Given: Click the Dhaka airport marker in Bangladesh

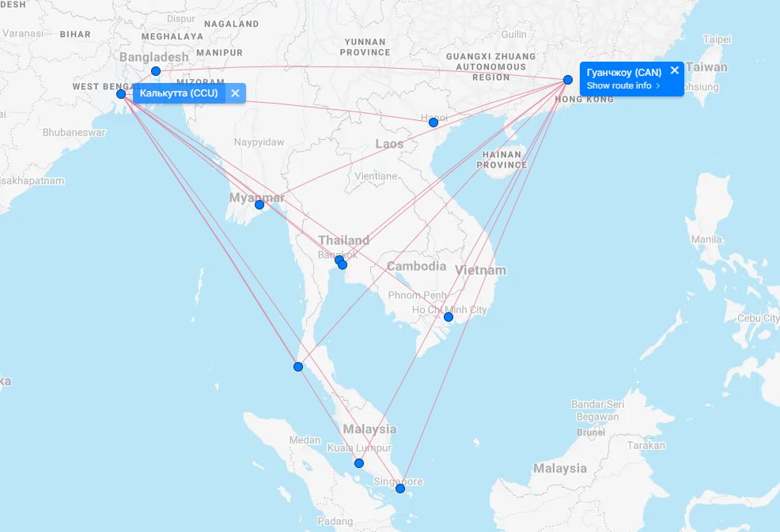Looking at the screenshot, I should 156,71.
